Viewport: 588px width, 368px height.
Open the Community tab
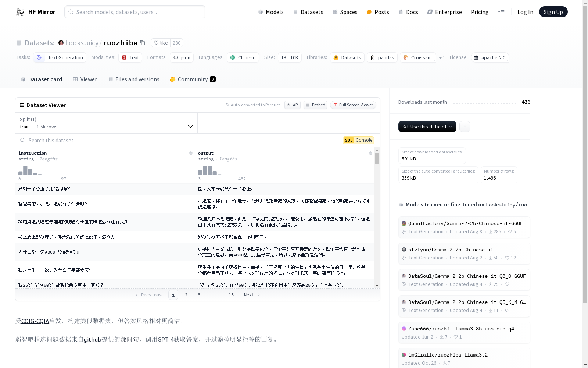(193, 79)
